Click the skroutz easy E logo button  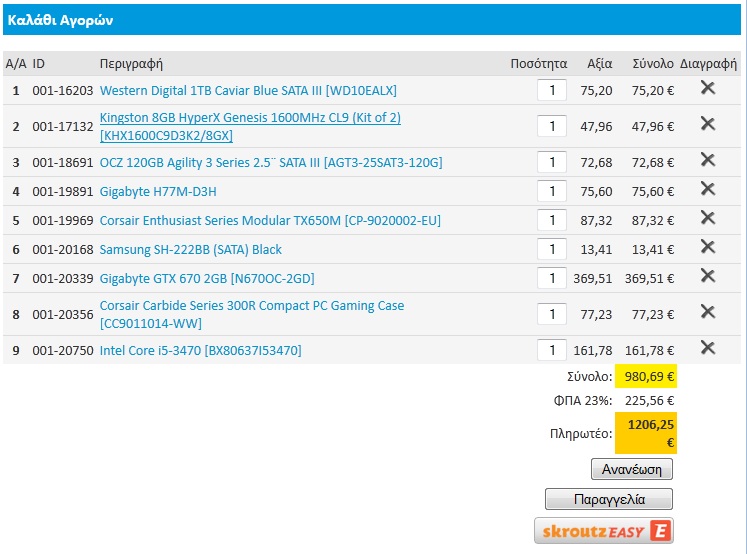pyautogui.click(x=604, y=531)
